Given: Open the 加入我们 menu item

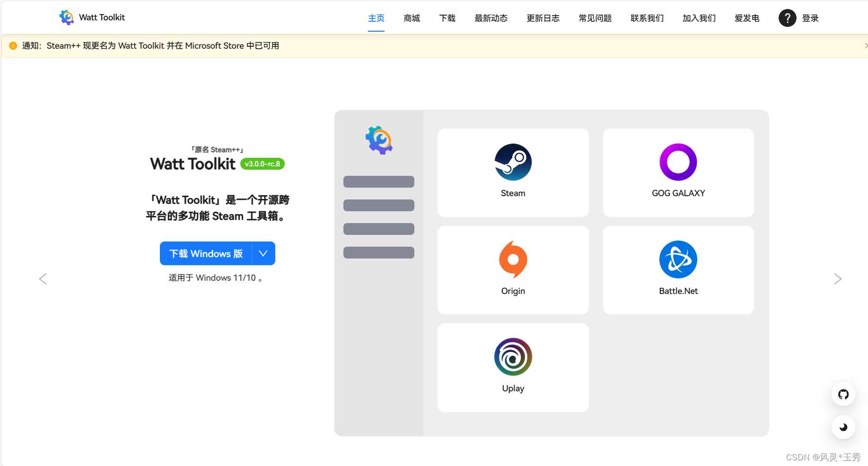Looking at the screenshot, I should [699, 18].
